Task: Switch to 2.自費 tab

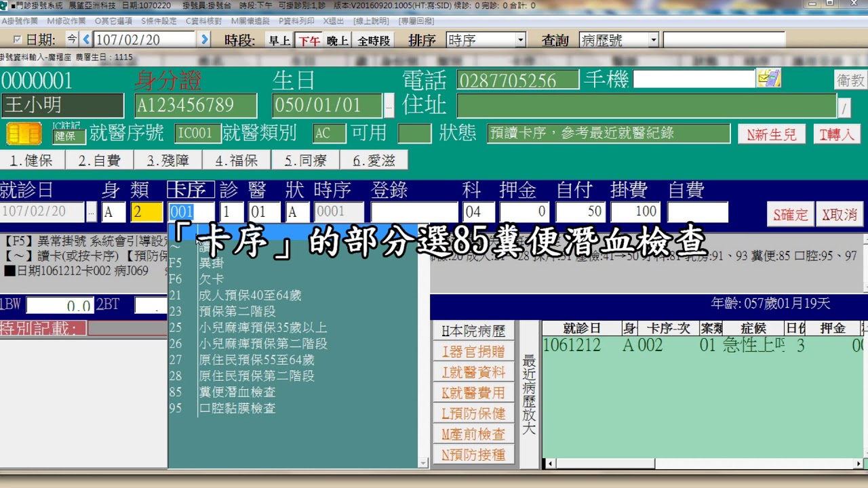Action: point(99,161)
